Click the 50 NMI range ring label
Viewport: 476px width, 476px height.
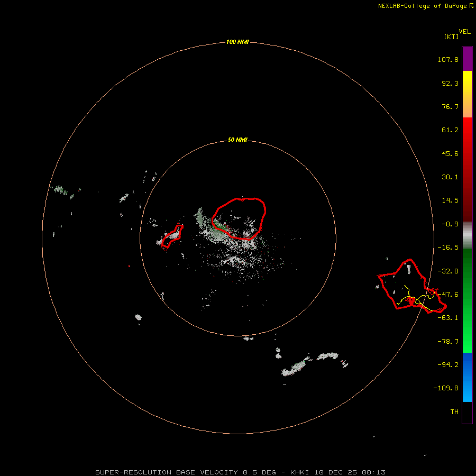pyautogui.click(x=237, y=140)
